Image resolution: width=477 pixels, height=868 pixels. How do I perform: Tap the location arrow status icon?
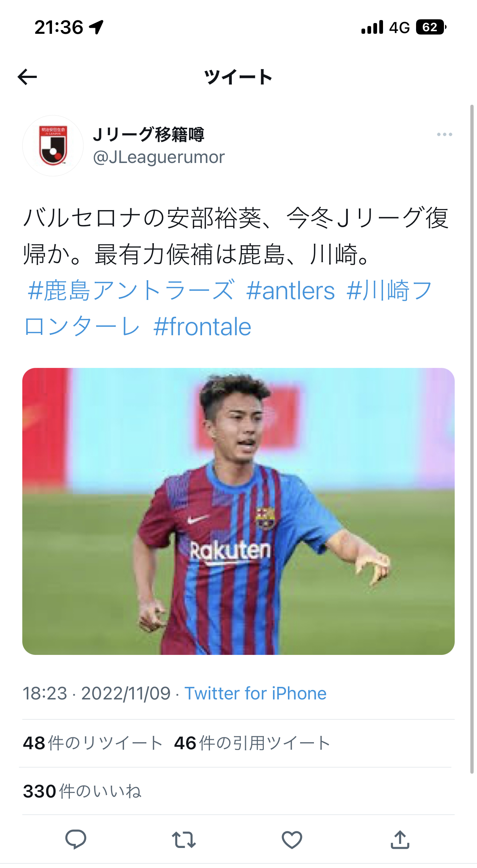coord(96,27)
